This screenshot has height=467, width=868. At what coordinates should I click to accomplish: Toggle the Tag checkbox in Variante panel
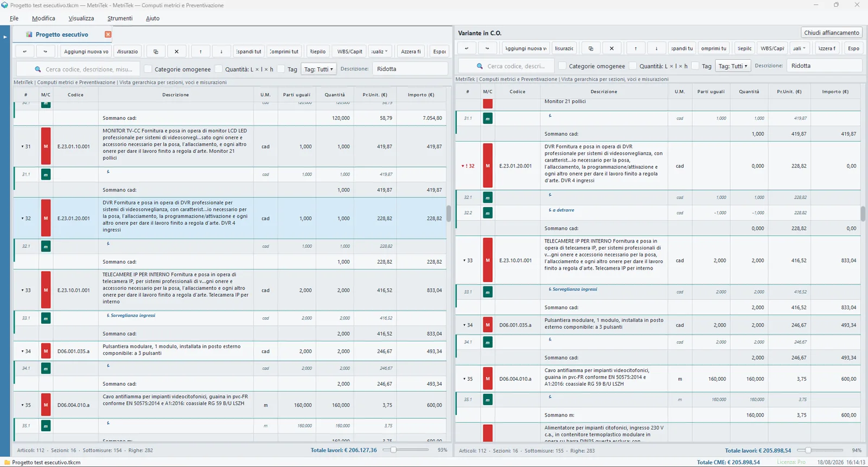click(695, 66)
